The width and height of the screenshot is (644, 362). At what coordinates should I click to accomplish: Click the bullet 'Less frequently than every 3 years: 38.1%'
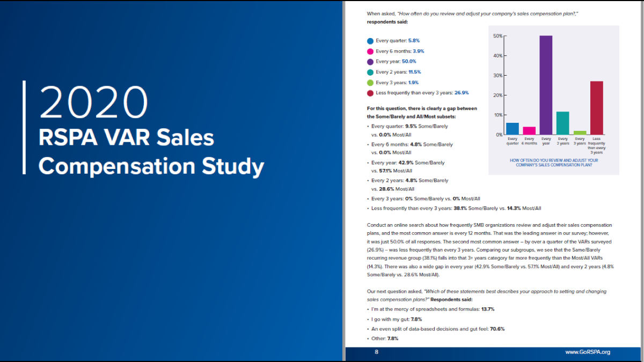click(x=456, y=209)
